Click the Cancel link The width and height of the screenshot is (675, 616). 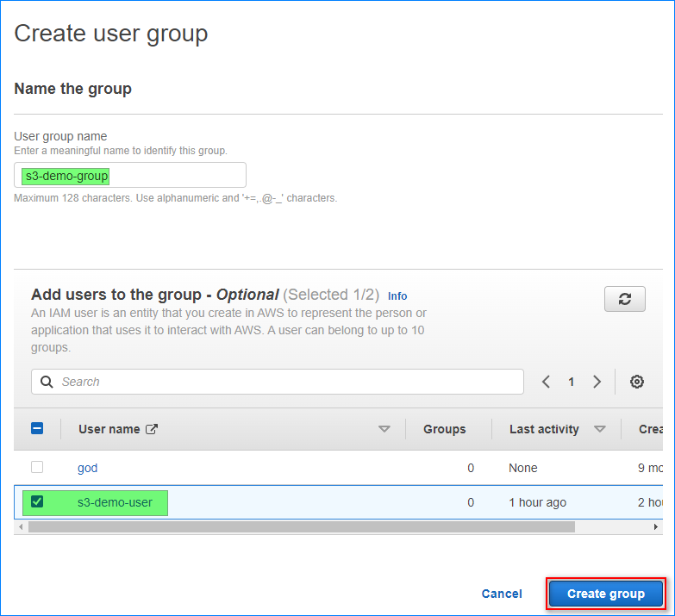502,594
